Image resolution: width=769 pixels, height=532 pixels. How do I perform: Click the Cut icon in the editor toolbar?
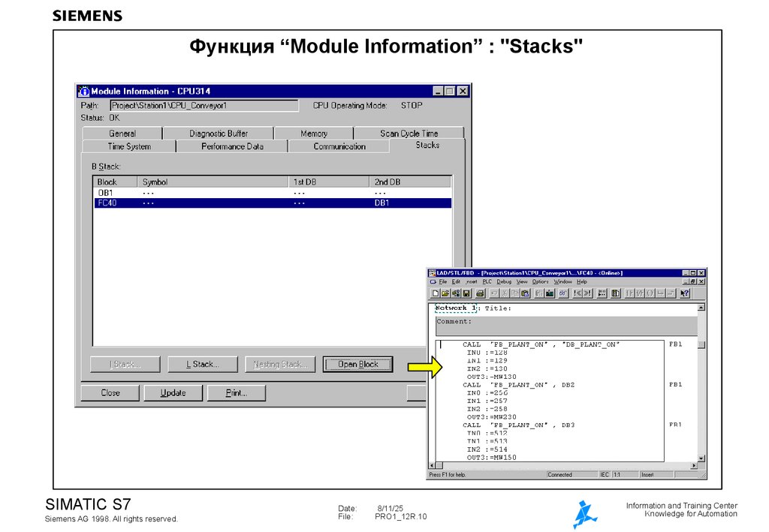504,293
